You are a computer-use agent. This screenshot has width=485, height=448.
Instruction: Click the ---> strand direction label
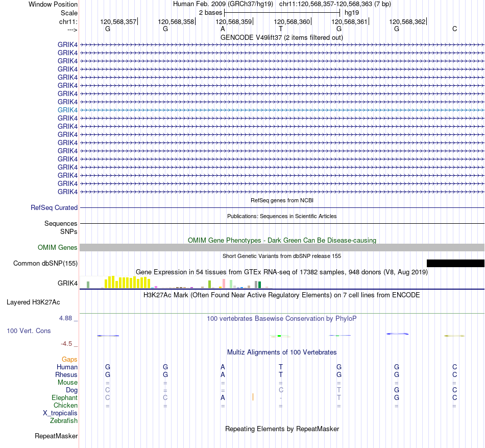pos(72,30)
